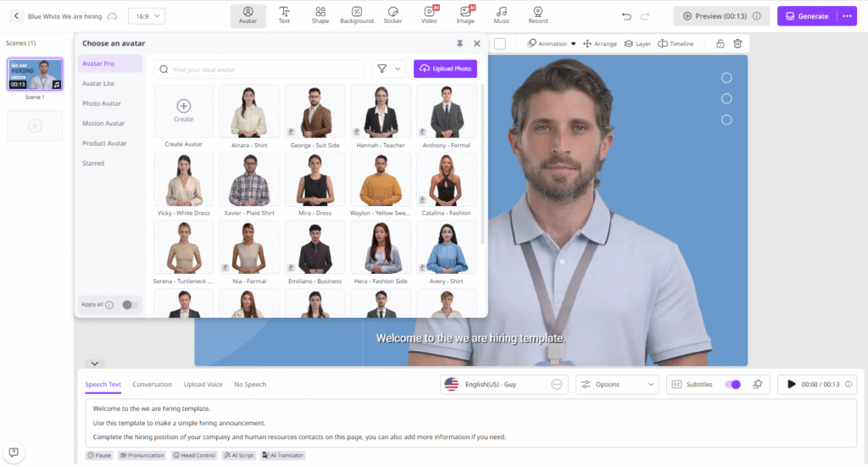Click the Record tool icon
This screenshot has height=467, width=868.
point(537,15)
